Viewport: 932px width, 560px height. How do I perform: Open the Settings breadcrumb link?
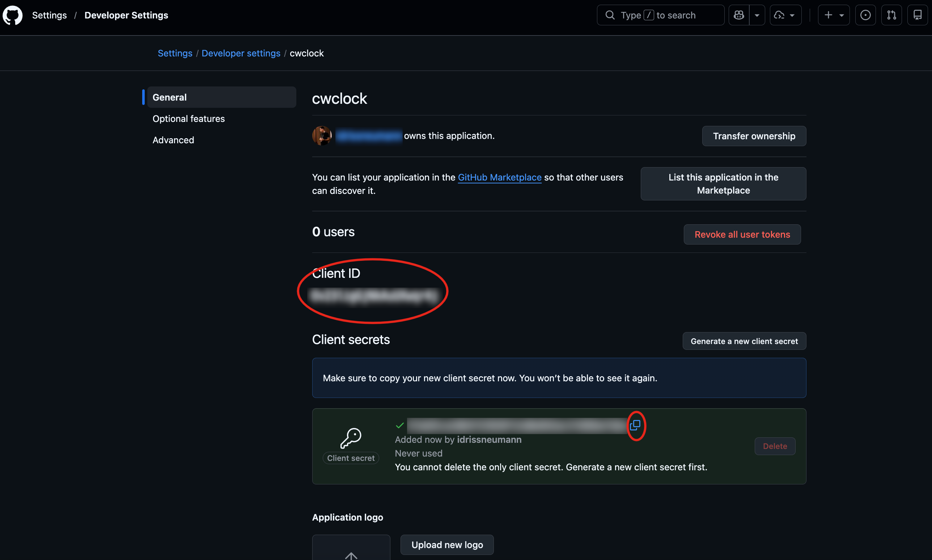(175, 53)
